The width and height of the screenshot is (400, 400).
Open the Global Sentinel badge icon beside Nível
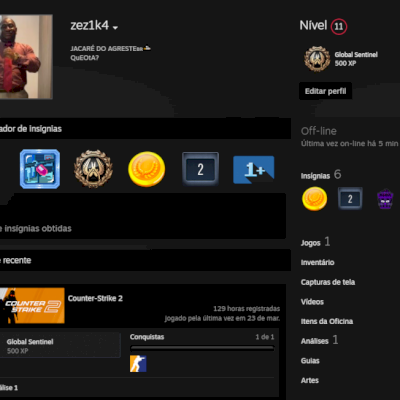(x=317, y=59)
